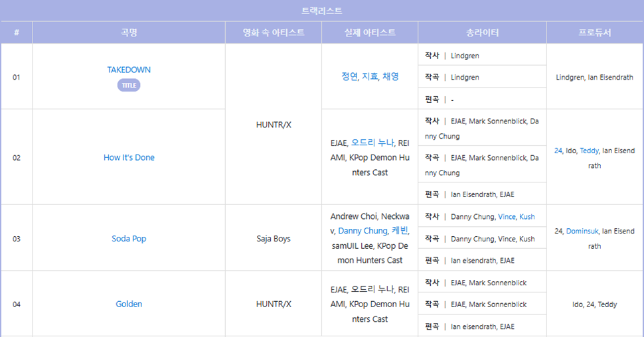Click the Vince link in Soda Pop lyricists
Screen dimensions: 644x337
click(507, 217)
